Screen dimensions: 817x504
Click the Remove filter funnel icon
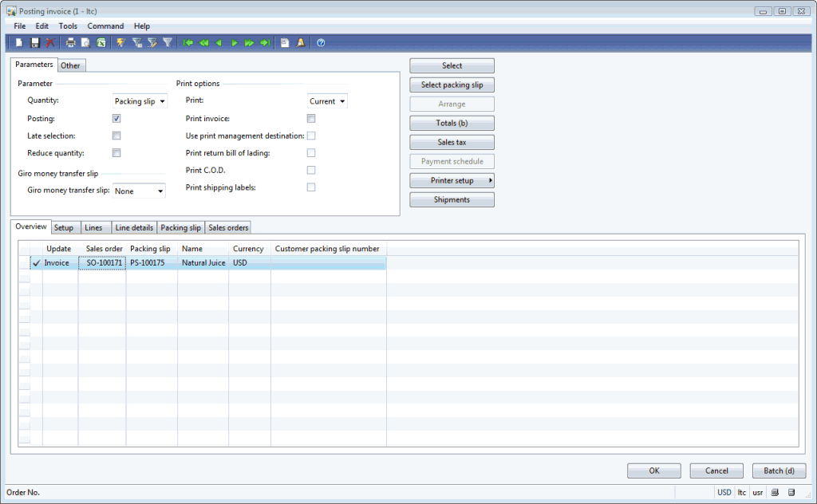pos(168,43)
